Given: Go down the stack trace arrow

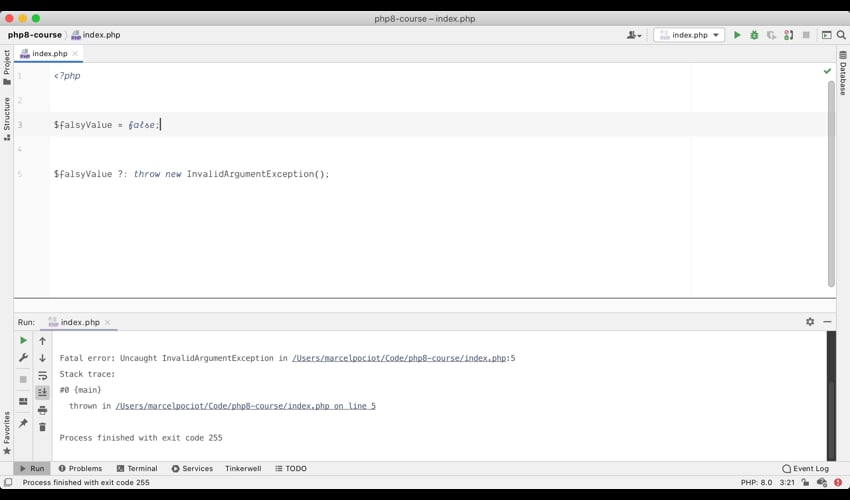Looking at the screenshot, I should coord(42,358).
